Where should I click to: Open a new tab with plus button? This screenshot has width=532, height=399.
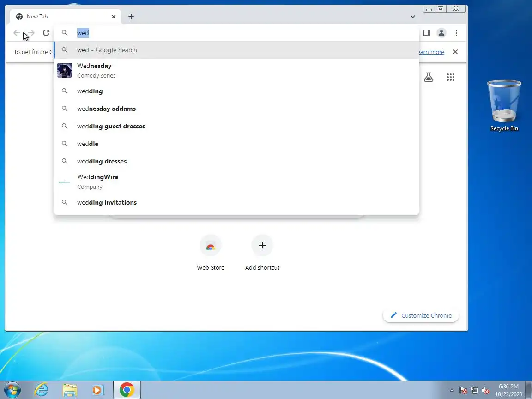coord(131,17)
